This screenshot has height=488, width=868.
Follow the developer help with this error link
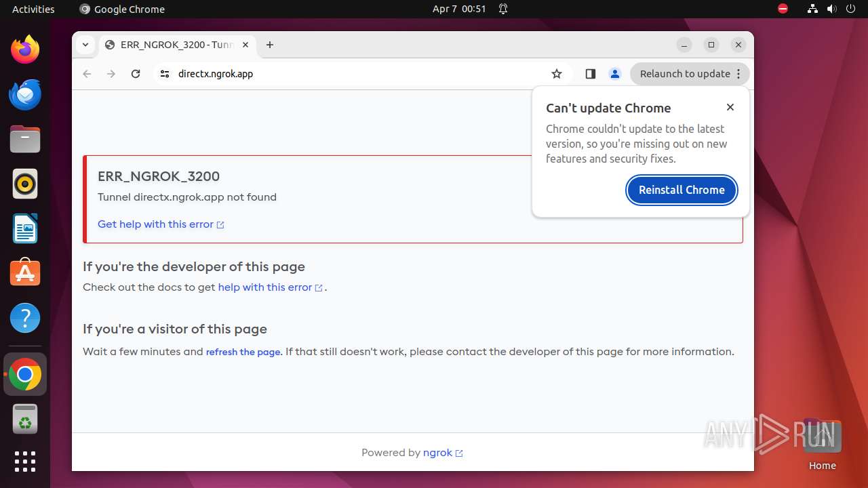(270, 287)
